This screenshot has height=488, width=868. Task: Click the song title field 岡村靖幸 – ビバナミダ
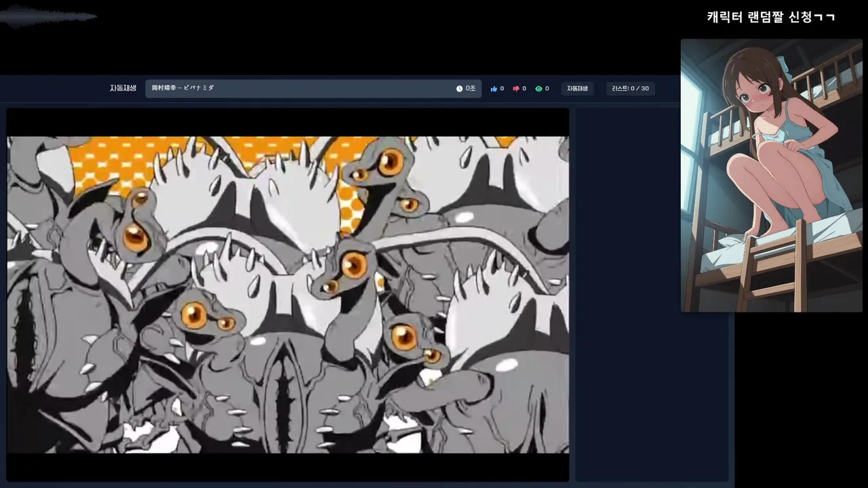[313, 89]
